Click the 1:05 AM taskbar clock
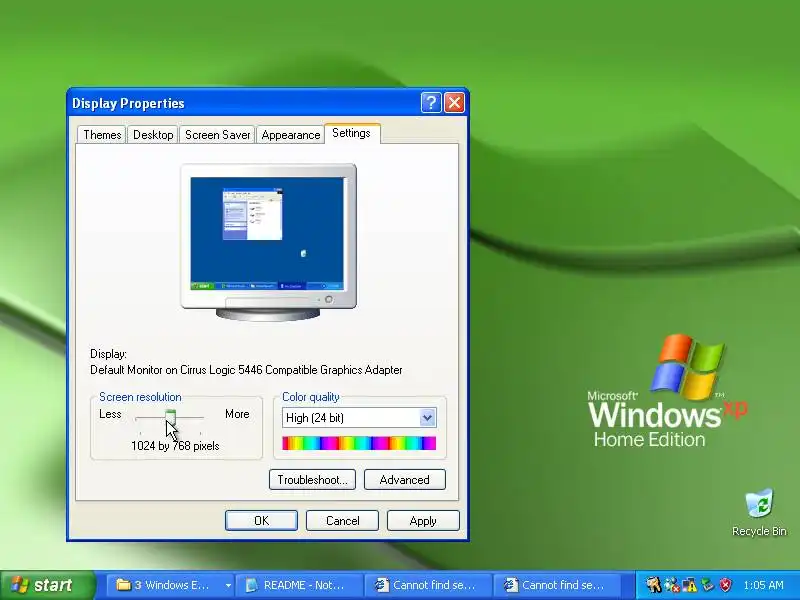This screenshot has width=800, height=600. pos(763,585)
